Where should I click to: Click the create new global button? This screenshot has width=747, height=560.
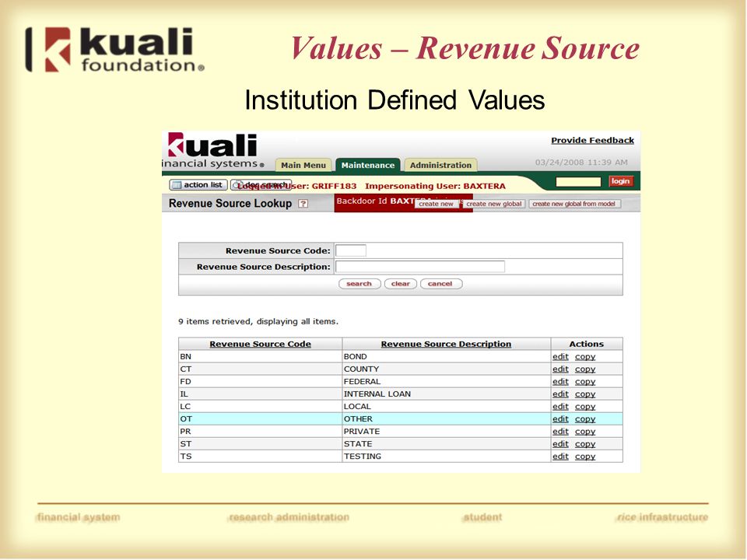coord(494,204)
